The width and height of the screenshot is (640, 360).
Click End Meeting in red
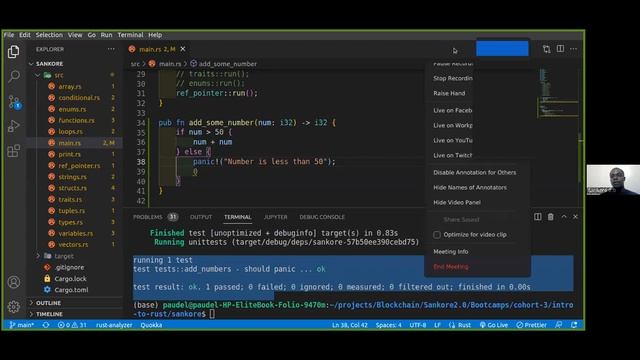451,267
